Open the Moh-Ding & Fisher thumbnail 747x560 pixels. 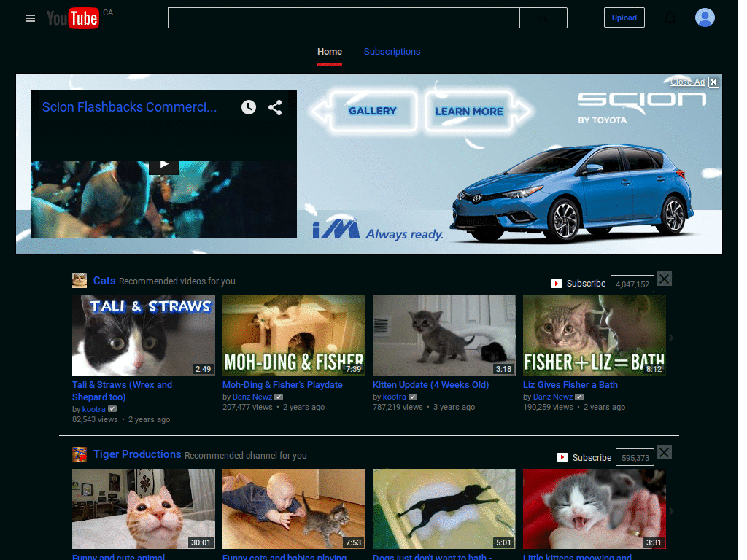pyautogui.click(x=294, y=335)
